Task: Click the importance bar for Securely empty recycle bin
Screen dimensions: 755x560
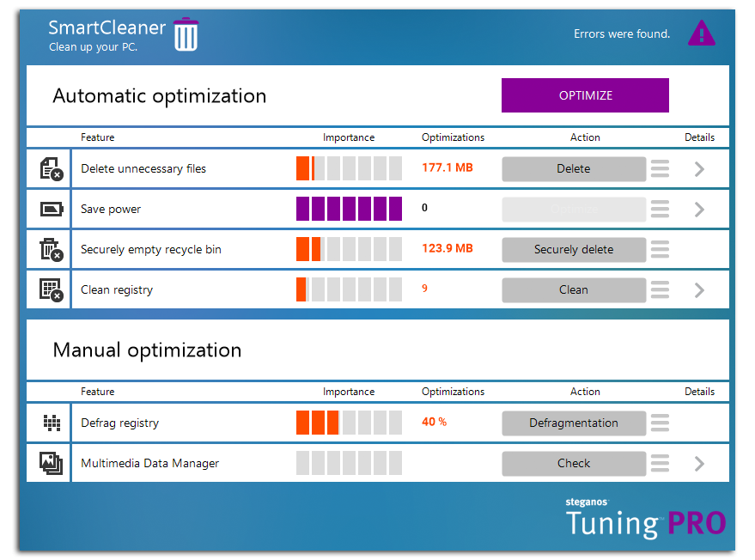Action: pyautogui.click(x=349, y=249)
